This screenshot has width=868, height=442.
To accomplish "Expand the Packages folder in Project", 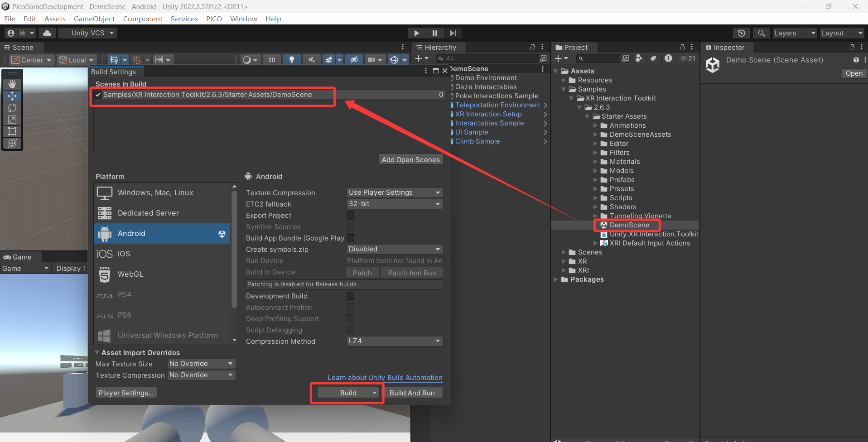I will (x=556, y=279).
